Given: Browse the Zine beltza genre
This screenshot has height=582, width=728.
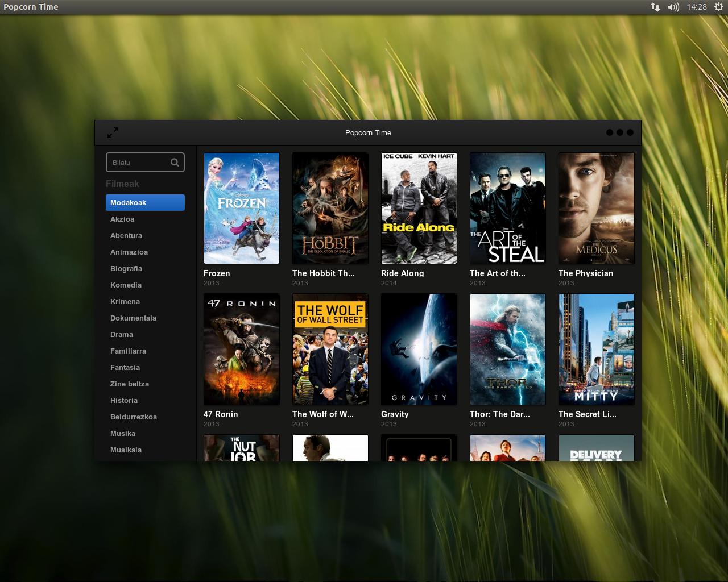Looking at the screenshot, I should pos(130,384).
